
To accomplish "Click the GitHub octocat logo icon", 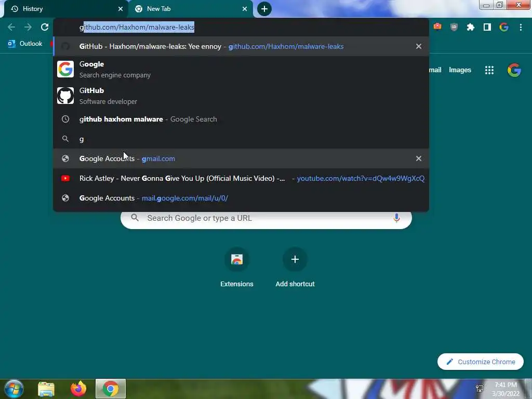I will point(65,96).
